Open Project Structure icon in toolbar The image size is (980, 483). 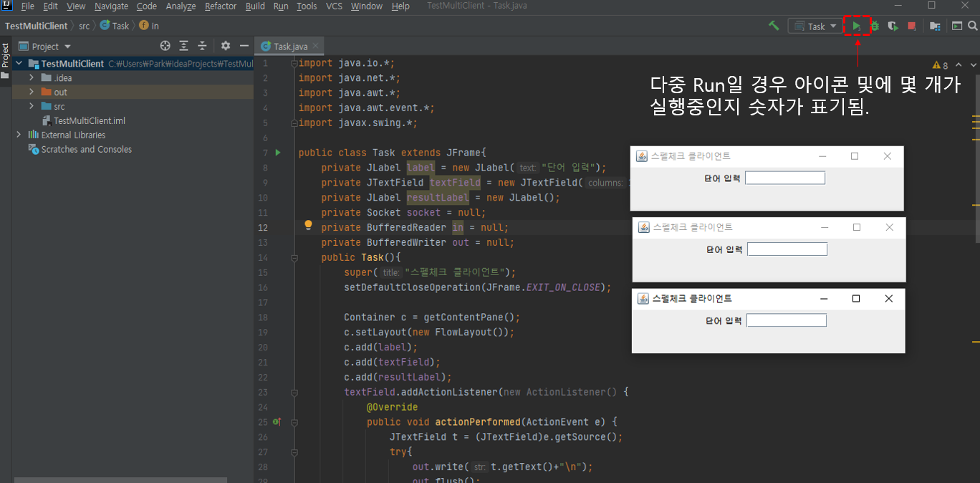(x=935, y=26)
